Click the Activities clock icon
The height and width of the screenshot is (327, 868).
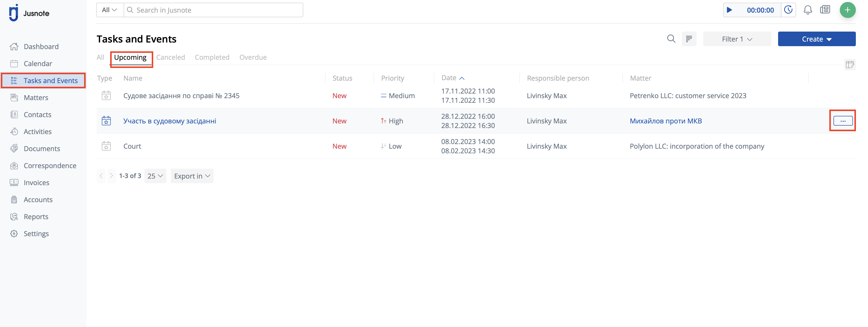click(14, 131)
